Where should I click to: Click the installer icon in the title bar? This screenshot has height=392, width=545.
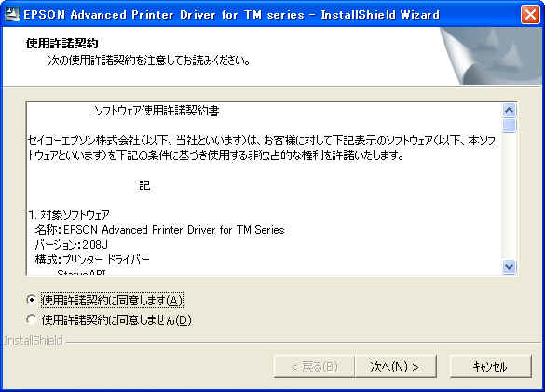pos(12,15)
